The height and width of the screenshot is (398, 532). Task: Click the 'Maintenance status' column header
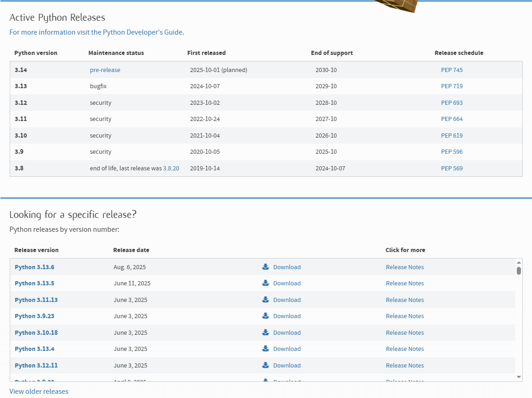coord(116,53)
